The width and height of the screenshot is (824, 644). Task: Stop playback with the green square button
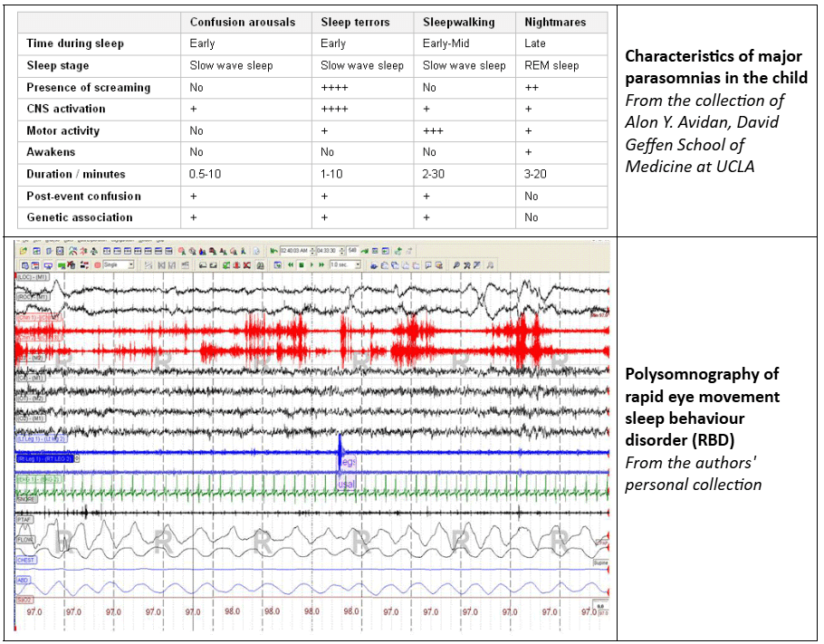[x=302, y=265]
